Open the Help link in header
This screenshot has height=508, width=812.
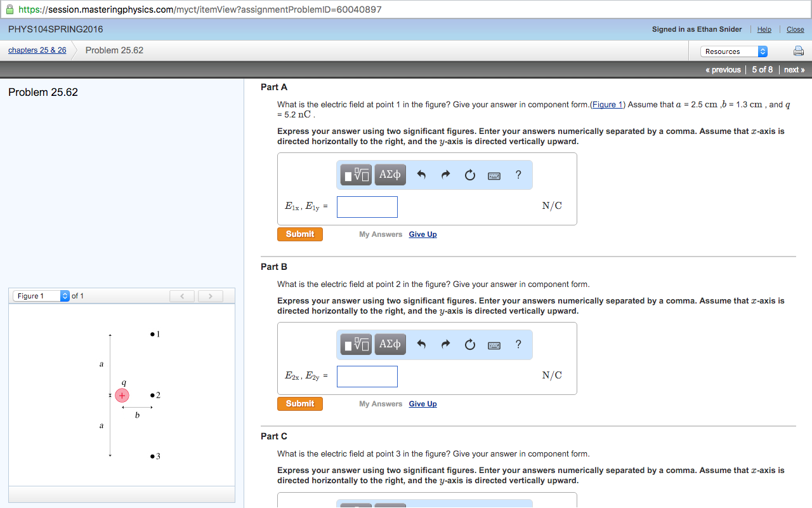tap(764, 29)
